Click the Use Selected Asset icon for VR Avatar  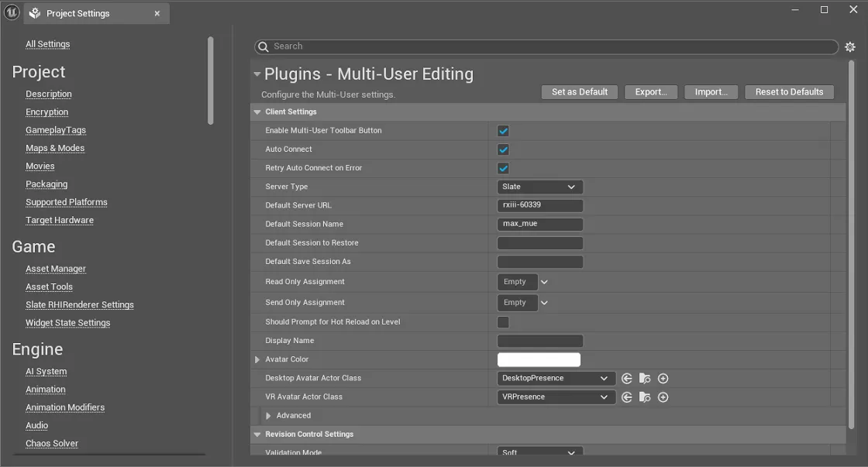pos(627,397)
